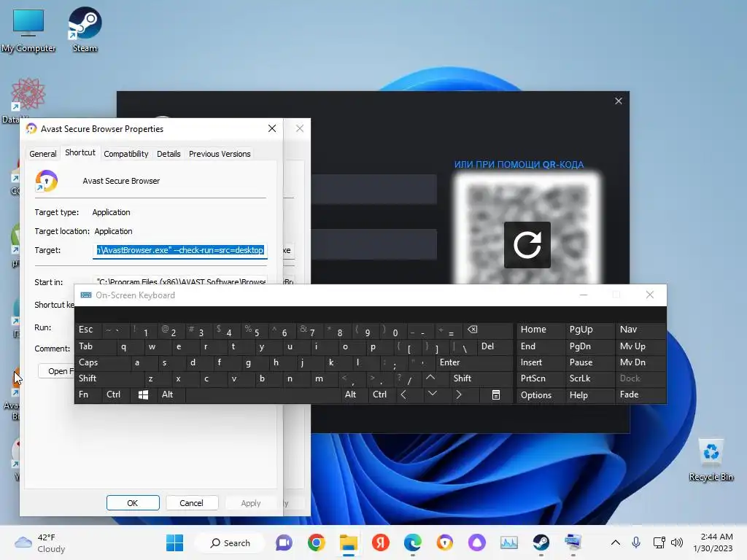Tap the context menu key on keyboard
The height and width of the screenshot is (560, 747).
pos(495,394)
